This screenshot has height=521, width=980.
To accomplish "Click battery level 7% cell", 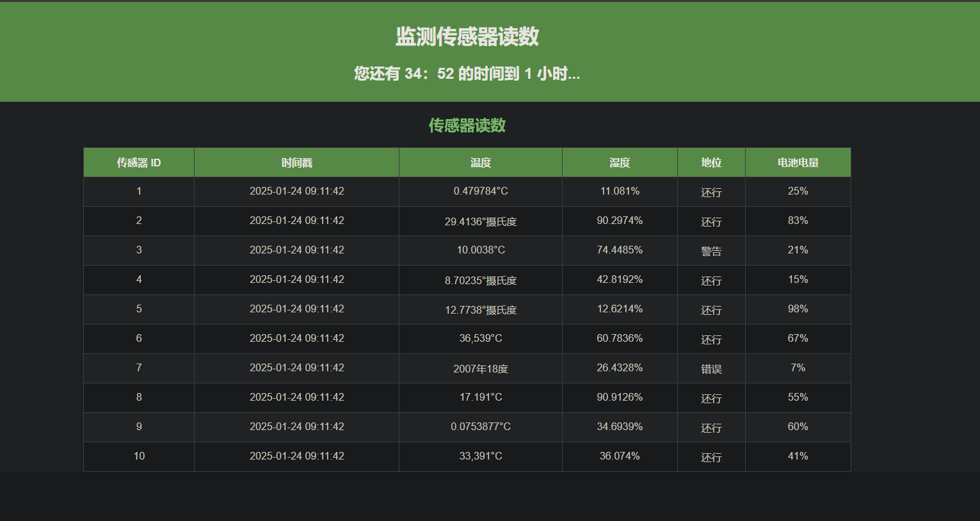I will click(798, 368).
